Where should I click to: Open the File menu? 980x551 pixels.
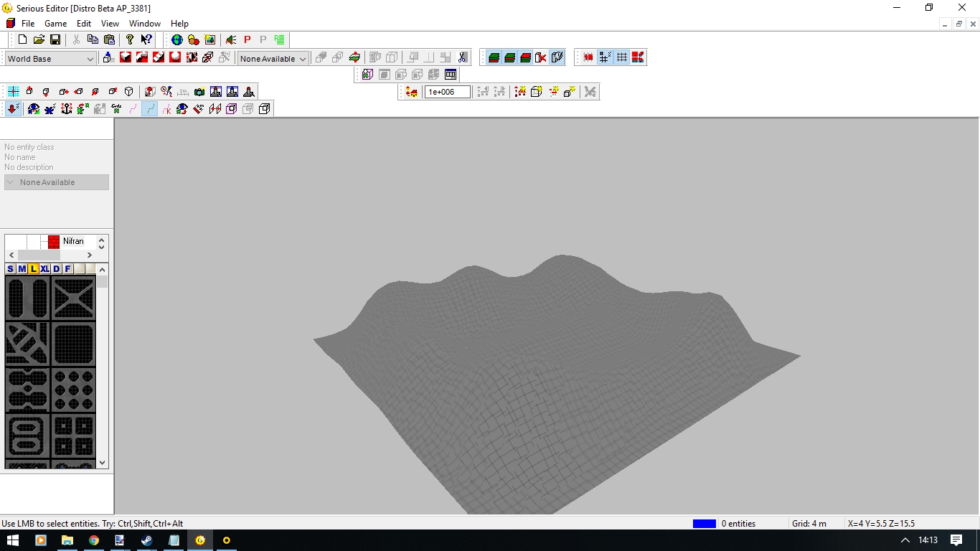(x=28, y=24)
